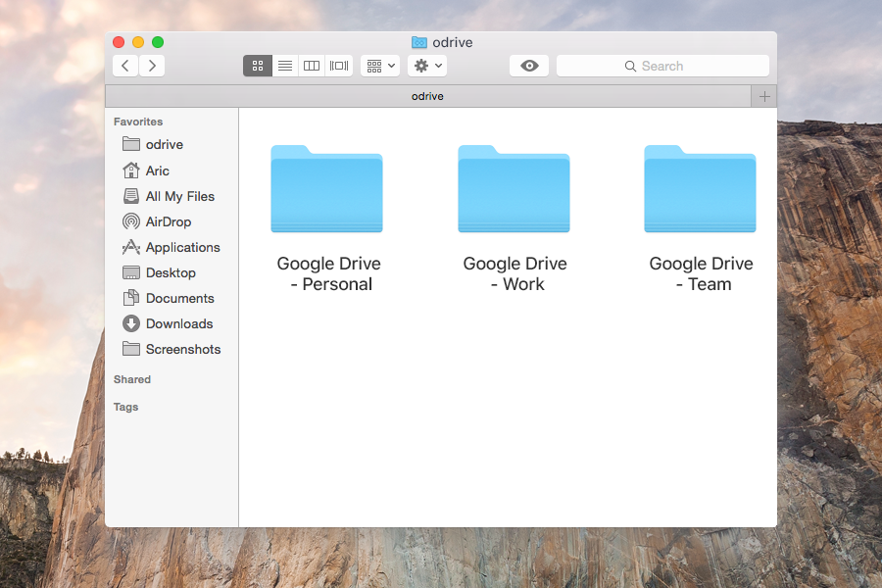The image size is (882, 588).
Task: Click the forward navigation arrow
Action: click(150, 65)
